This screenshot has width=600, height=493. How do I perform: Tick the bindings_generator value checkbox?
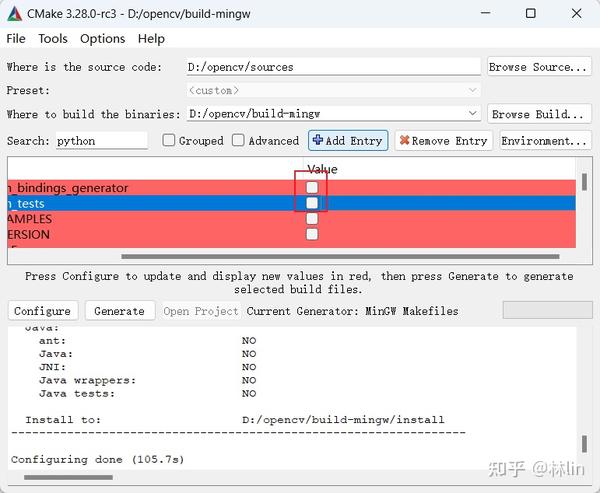tap(312, 188)
